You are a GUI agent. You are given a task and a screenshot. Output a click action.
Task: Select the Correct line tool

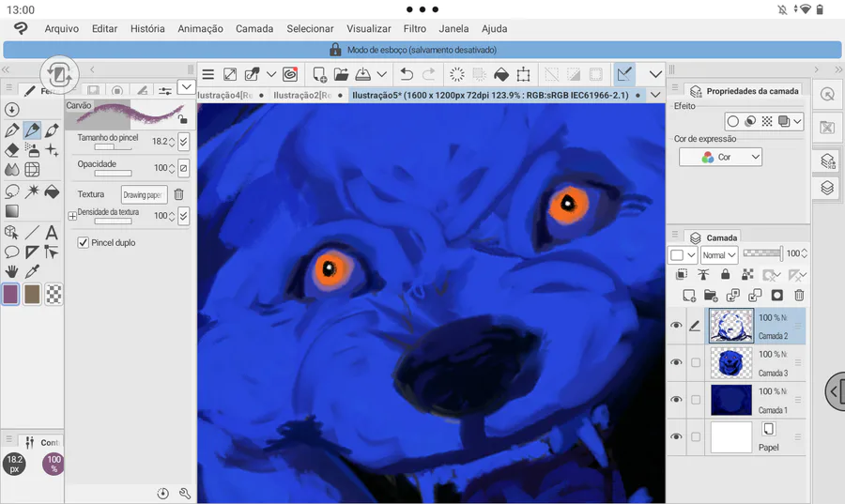click(52, 252)
